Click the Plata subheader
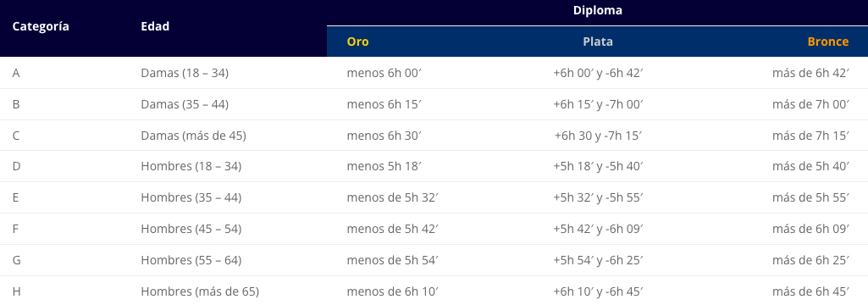Image resolution: width=868 pixels, height=305 pixels. pyautogui.click(x=597, y=42)
